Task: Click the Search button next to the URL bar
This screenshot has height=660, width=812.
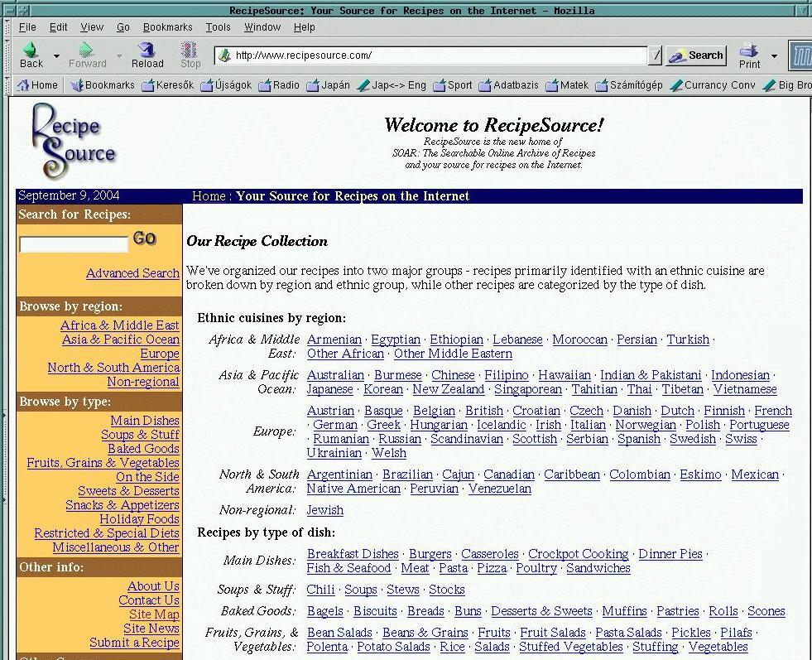Action: tap(696, 55)
